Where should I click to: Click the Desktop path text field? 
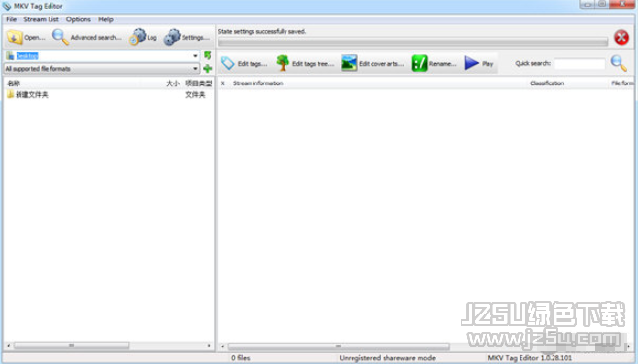coord(102,56)
